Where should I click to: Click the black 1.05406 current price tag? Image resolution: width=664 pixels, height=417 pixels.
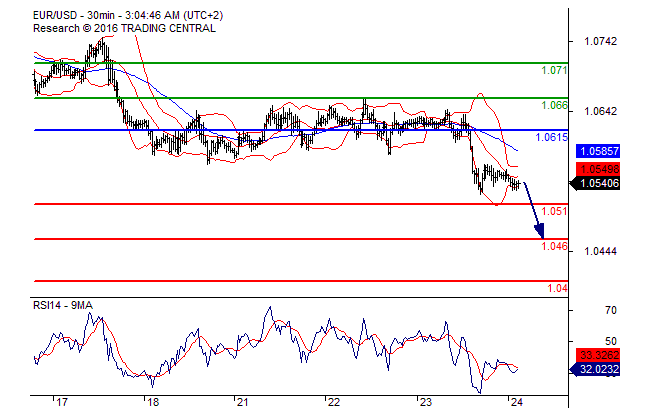click(595, 183)
